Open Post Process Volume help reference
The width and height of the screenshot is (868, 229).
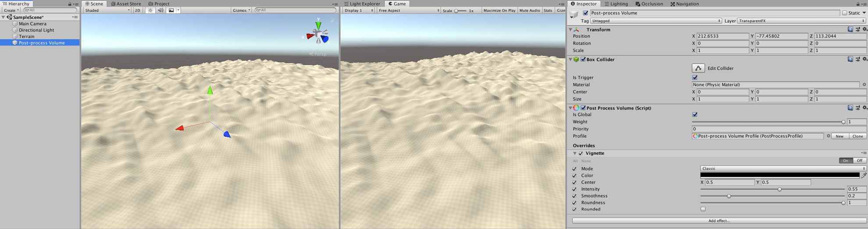[850, 108]
